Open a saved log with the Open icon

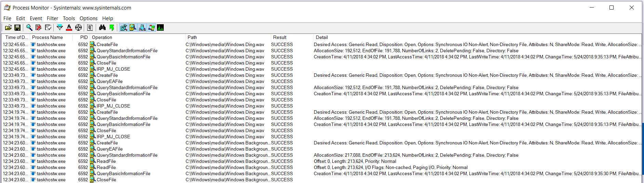[8, 28]
